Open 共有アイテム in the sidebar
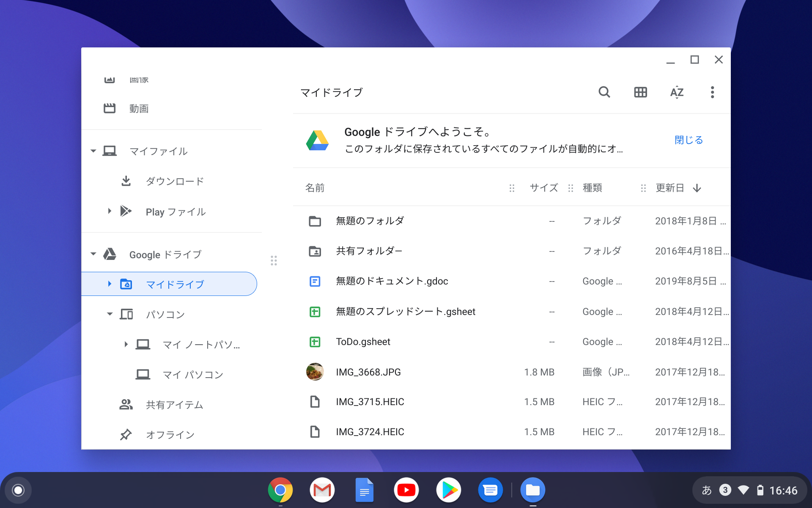The image size is (812, 508). [174, 404]
